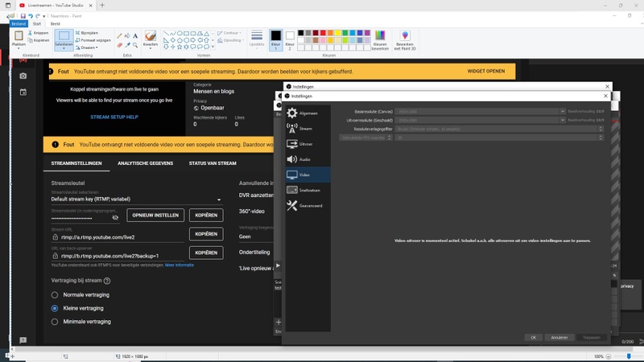Select Kleine vertraging radio button
644x362 pixels.
click(55, 308)
